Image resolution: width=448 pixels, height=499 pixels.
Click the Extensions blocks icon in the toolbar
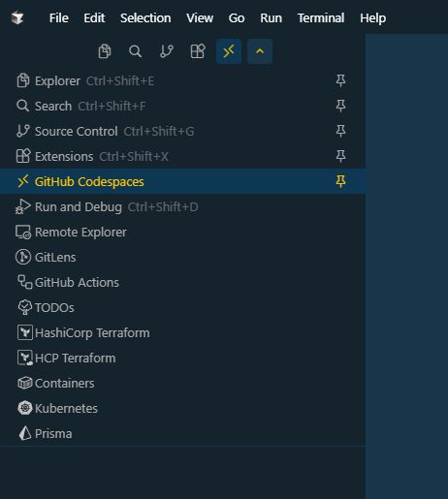[x=198, y=51]
